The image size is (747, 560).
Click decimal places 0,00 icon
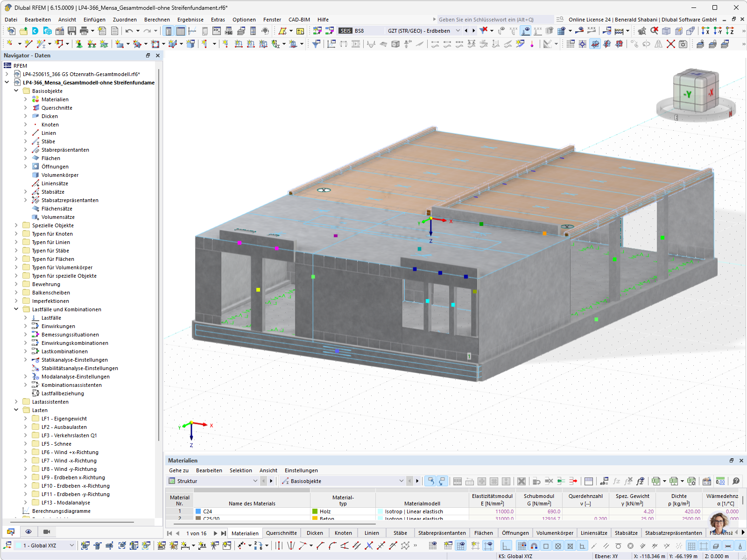(x=720, y=481)
